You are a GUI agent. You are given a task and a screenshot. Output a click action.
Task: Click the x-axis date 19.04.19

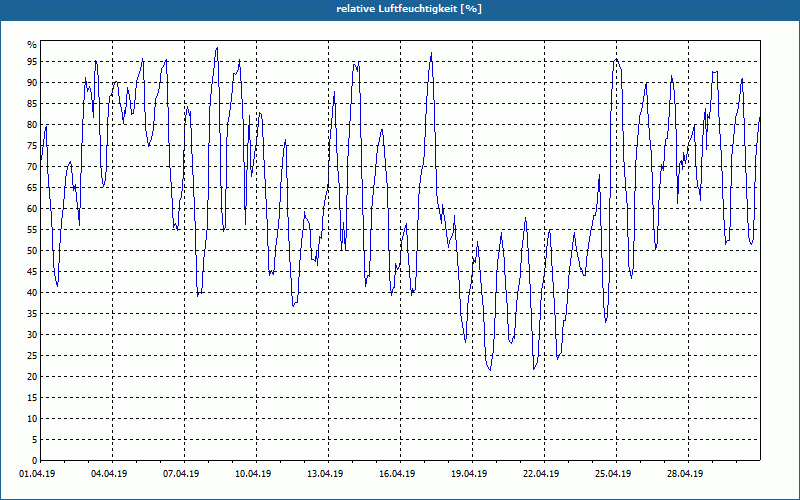coord(469,474)
